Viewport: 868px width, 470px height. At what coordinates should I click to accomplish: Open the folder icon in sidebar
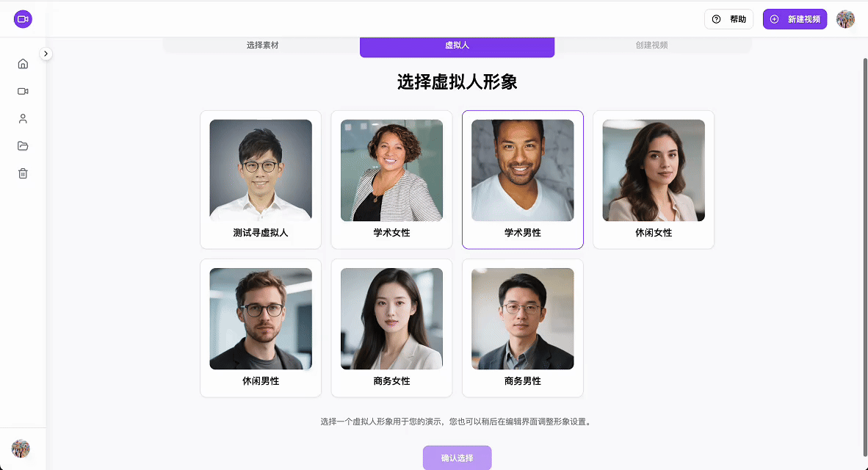pyautogui.click(x=23, y=146)
